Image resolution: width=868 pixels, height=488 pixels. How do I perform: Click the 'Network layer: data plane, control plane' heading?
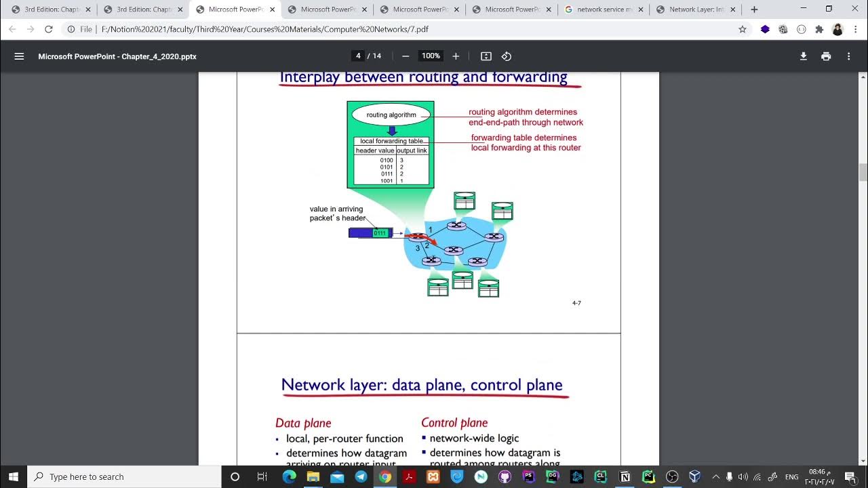(422, 385)
